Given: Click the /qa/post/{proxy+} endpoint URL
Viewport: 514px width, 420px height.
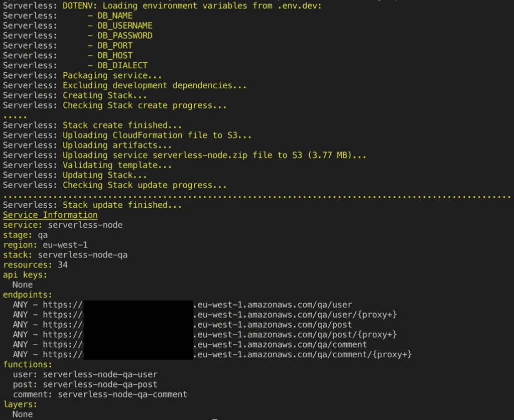Looking at the screenshot, I should pos(296,335).
